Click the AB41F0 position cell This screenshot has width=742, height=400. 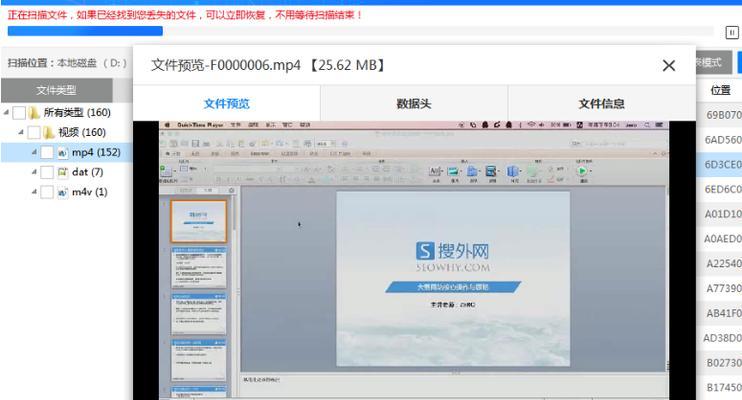(723, 313)
